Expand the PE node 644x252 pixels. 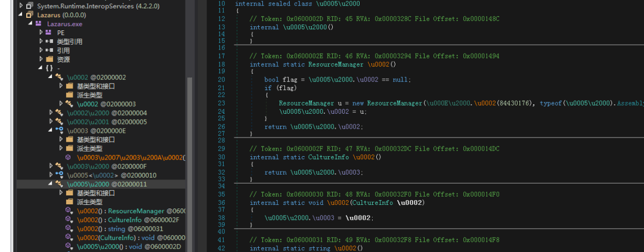[41, 33]
